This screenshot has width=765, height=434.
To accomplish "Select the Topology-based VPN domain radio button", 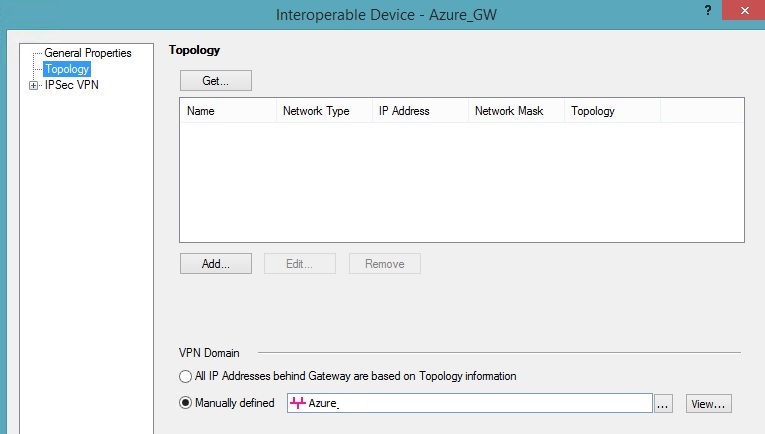I will [x=185, y=376].
